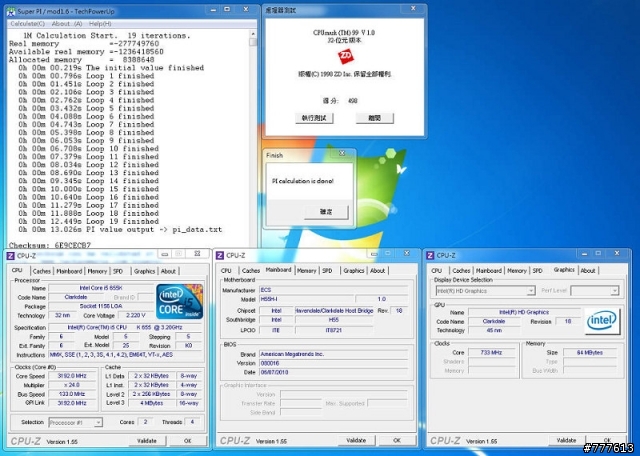Switch to Mainboard tab in left CPU-Z window
Image resolution: width=640 pixels, height=456 pixels.
point(69,271)
